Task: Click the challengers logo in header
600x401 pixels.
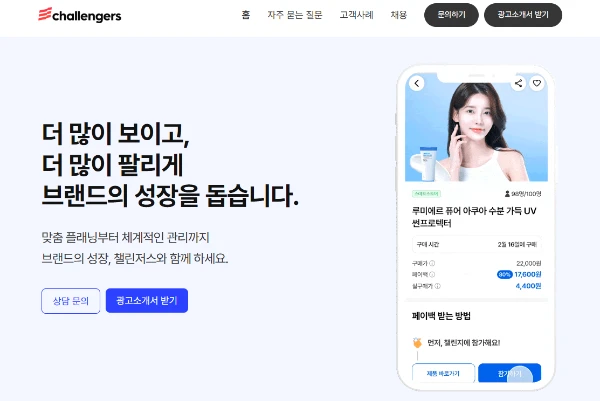Action: click(x=80, y=15)
